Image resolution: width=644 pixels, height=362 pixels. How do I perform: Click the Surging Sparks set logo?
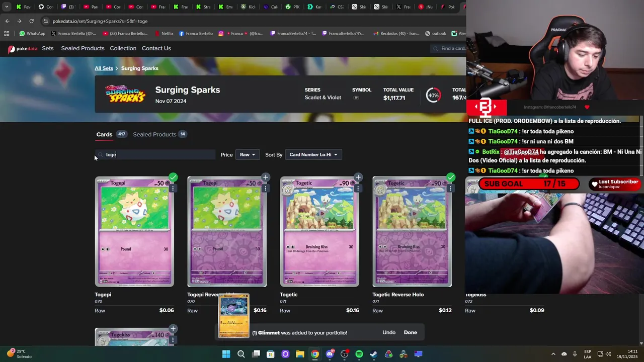point(125,95)
